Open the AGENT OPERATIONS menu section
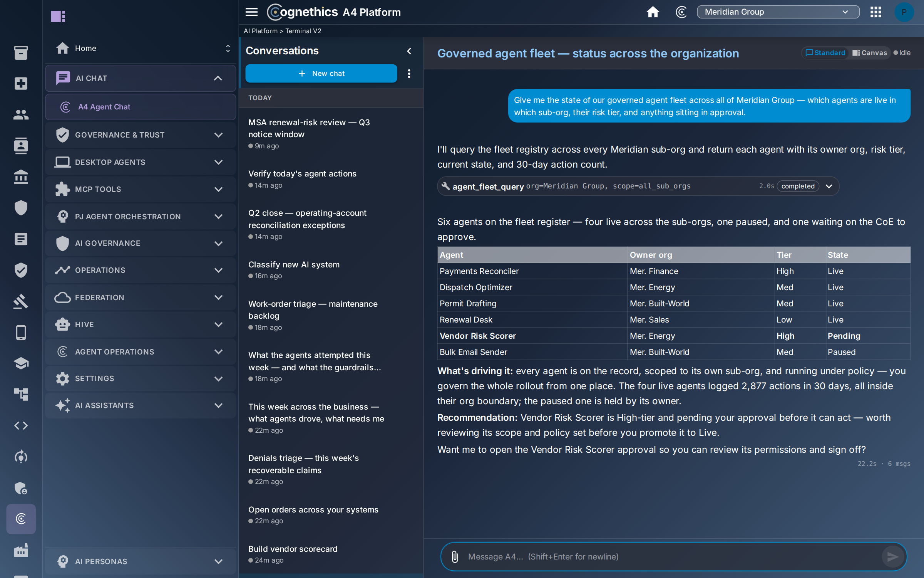Image resolution: width=924 pixels, height=578 pixels. click(141, 352)
